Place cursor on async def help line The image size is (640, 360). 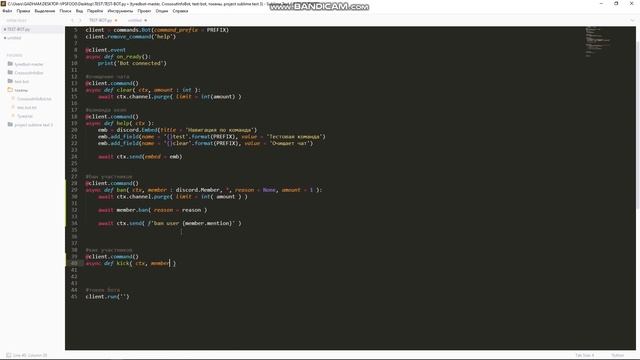120,123
